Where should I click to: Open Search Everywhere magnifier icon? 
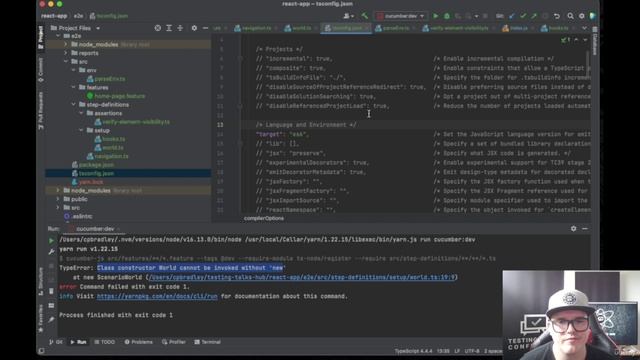(570, 16)
